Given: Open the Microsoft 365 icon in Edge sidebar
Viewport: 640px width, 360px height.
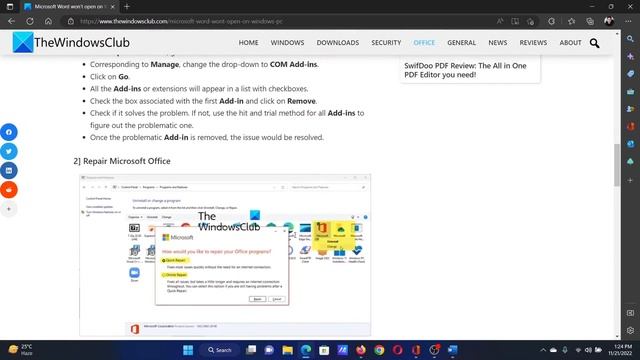Looking at the screenshot, I should [x=630, y=127].
